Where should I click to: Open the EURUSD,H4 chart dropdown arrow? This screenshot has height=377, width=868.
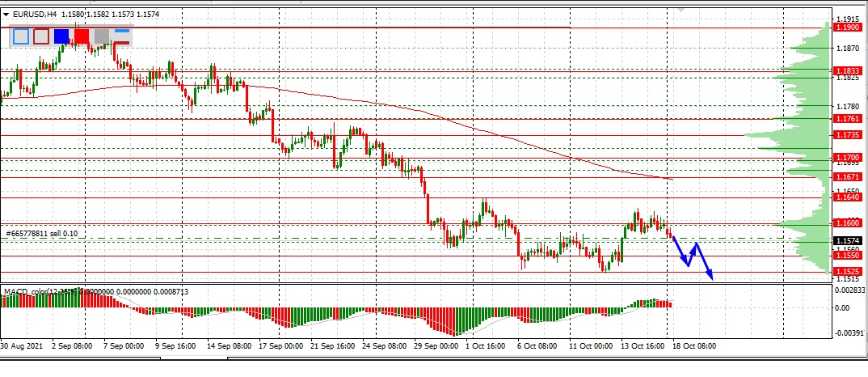point(7,15)
